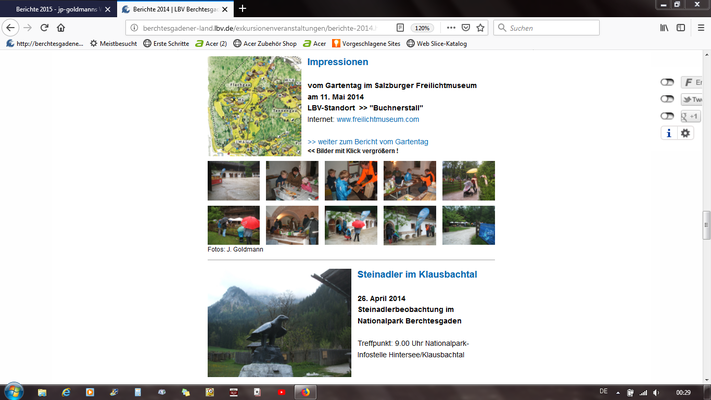The height and width of the screenshot is (400, 711).
Task: Open the http://berchtesgadene... bookmark
Action: 45,44
